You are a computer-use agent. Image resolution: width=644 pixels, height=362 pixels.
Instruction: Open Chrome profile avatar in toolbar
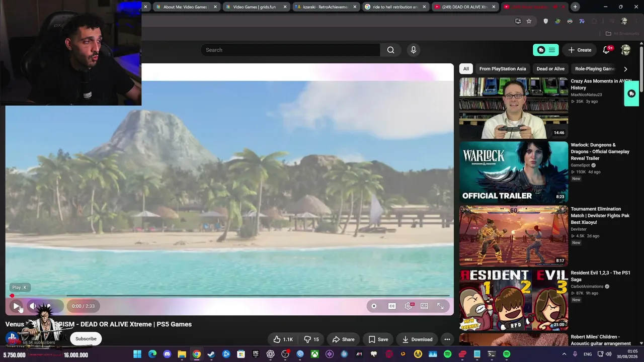click(x=624, y=21)
